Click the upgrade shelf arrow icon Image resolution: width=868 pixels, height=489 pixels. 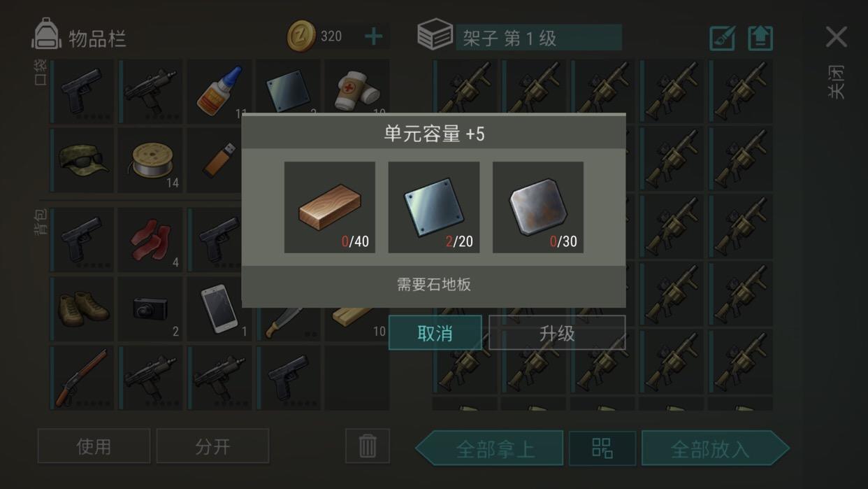pos(760,38)
